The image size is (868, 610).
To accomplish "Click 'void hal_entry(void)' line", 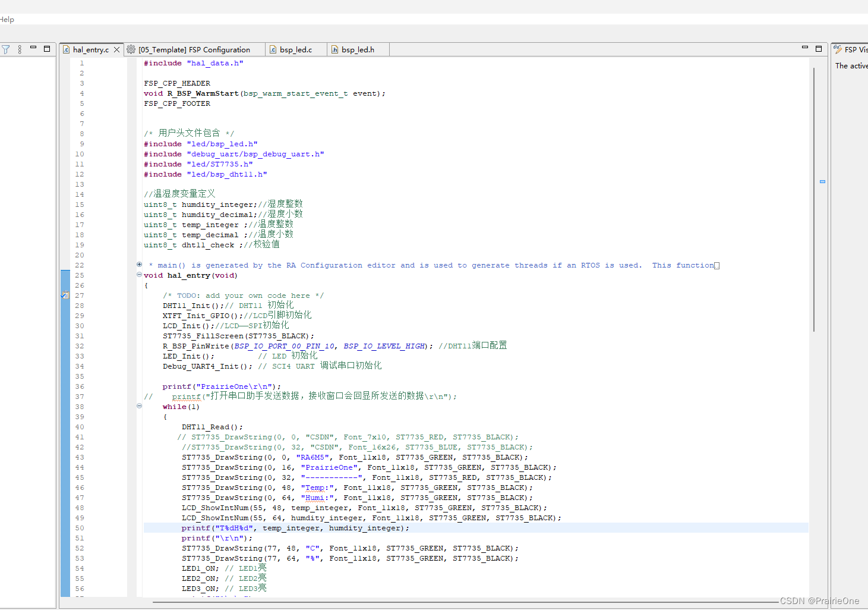I will click(x=191, y=275).
